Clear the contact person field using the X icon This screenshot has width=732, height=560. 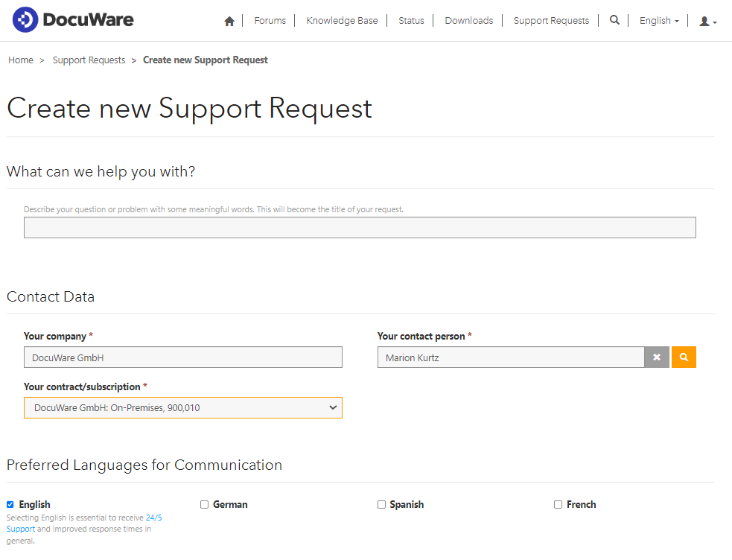(657, 357)
